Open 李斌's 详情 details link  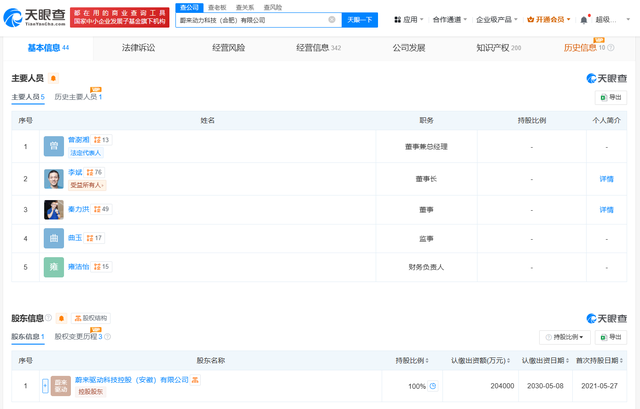606,179
